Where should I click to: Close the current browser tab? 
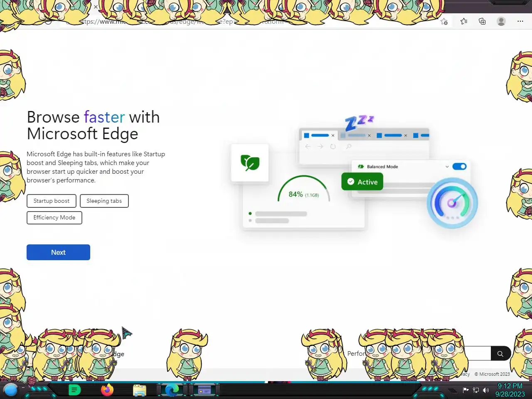[x=96, y=7]
